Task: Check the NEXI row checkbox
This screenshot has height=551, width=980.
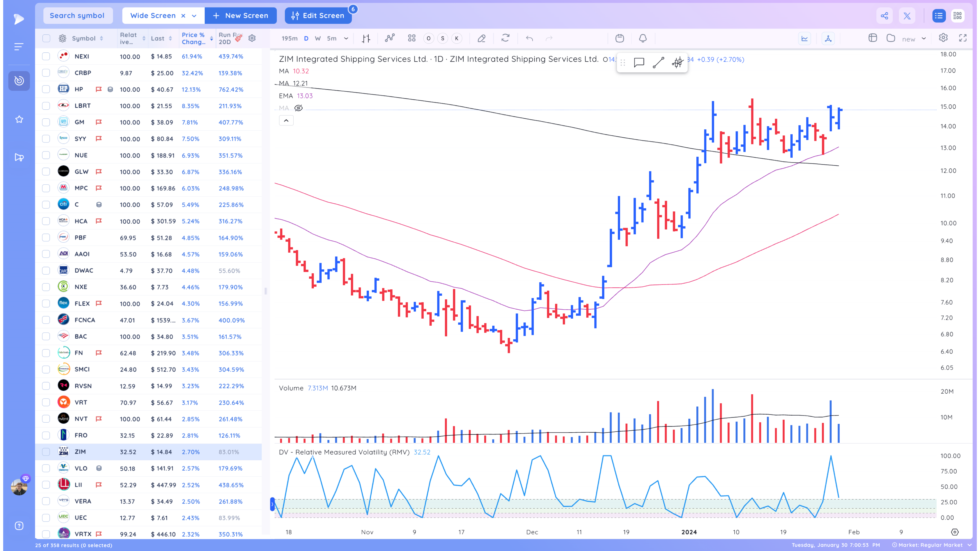Action: (46, 56)
